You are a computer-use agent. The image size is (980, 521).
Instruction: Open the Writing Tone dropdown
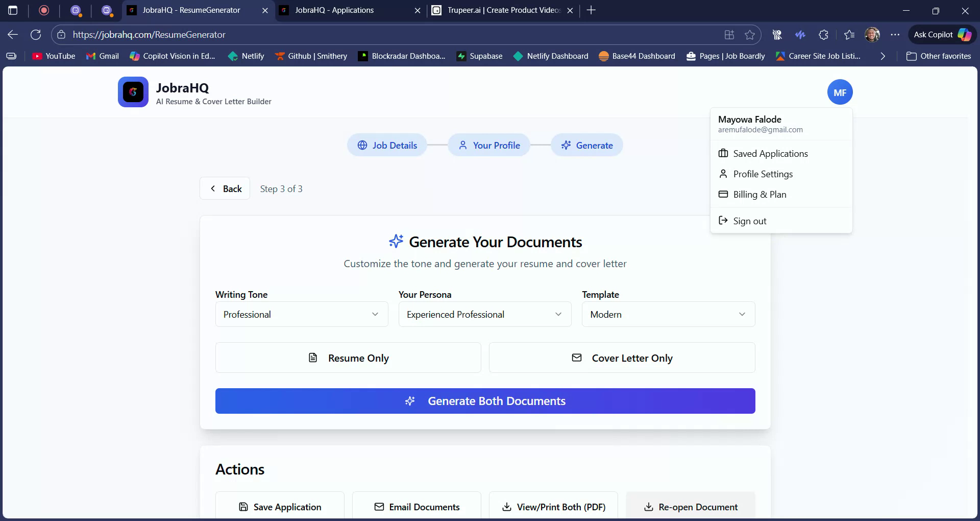click(x=301, y=314)
